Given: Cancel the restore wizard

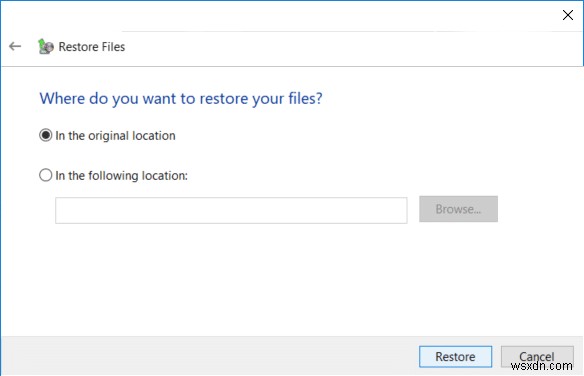Looking at the screenshot, I should click(x=537, y=356).
